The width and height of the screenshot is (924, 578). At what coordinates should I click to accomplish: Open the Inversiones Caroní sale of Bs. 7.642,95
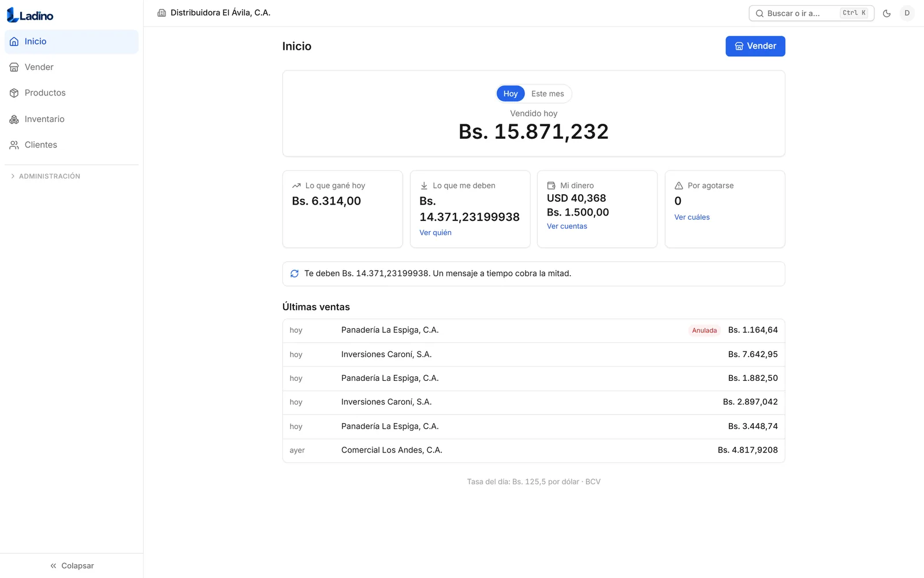(x=534, y=354)
